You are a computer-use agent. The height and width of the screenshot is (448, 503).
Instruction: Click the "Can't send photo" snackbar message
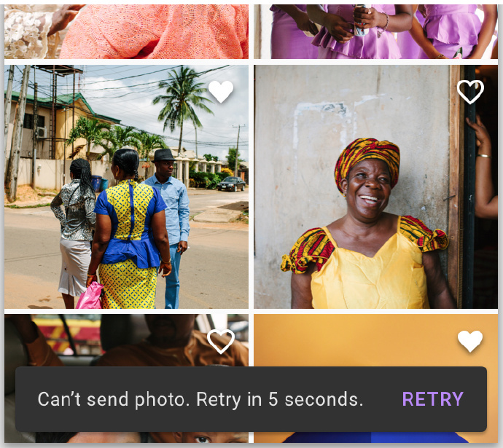(200, 399)
